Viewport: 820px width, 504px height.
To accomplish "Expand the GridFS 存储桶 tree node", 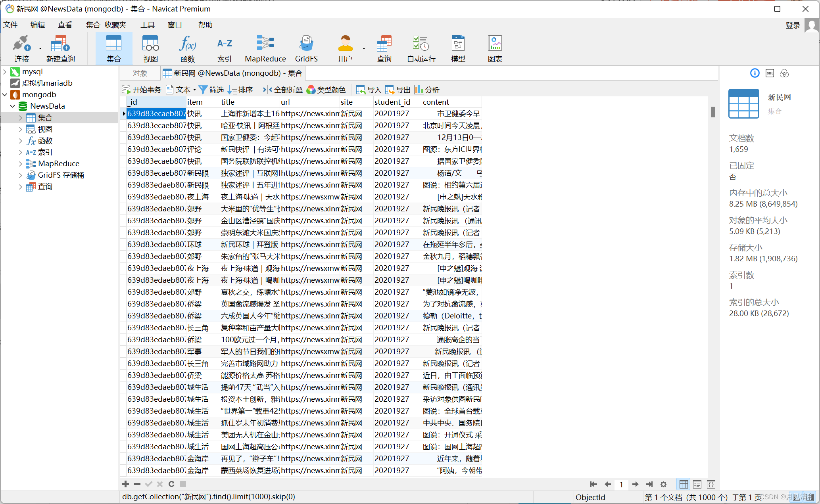I will point(21,175).
